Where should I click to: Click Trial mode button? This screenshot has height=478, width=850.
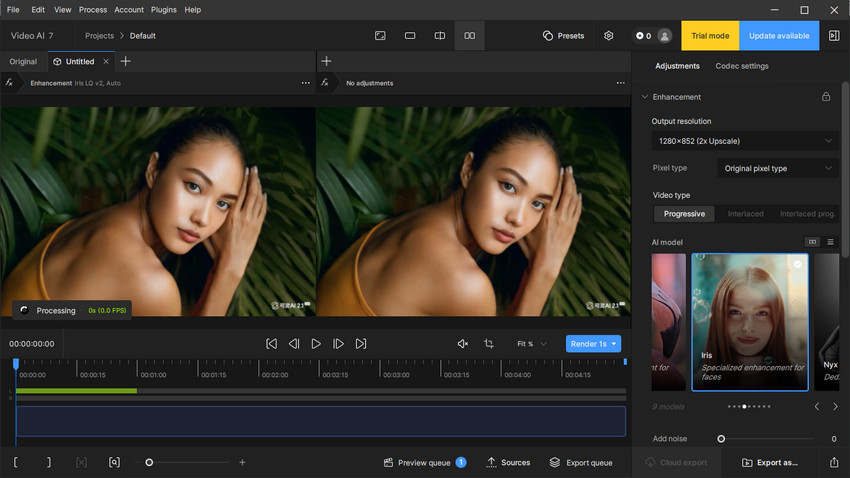click(710, 36)
